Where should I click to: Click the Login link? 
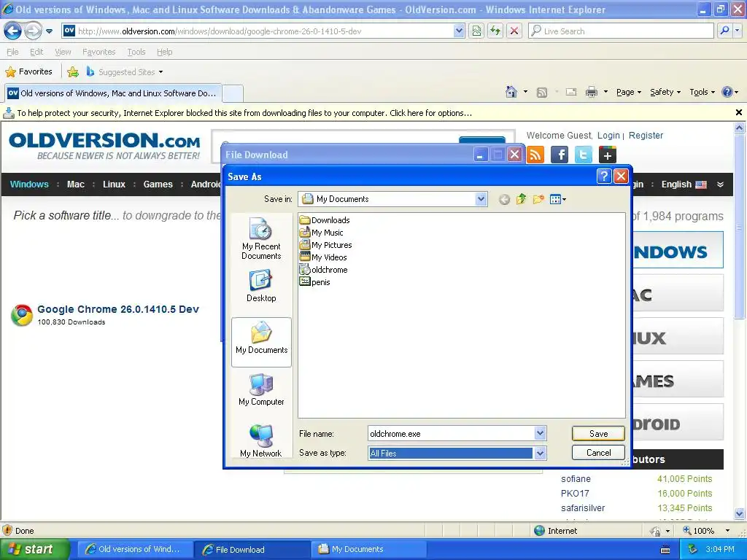[608, 135]
